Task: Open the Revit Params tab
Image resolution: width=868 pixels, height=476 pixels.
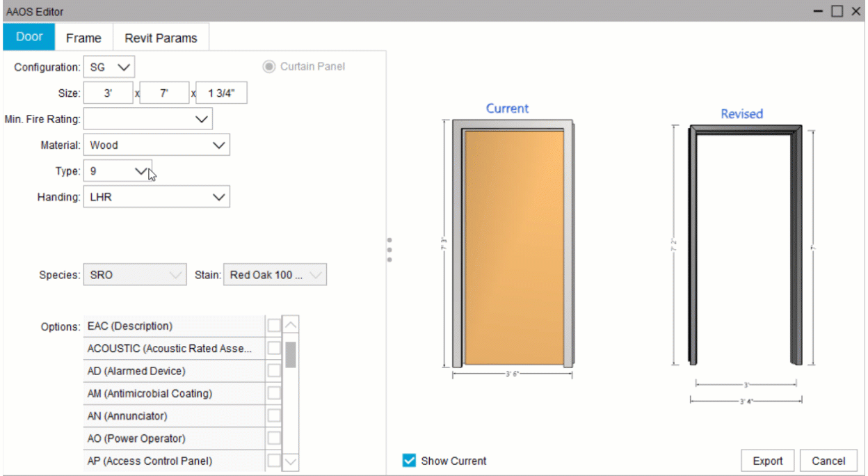Action: [161, 38]
